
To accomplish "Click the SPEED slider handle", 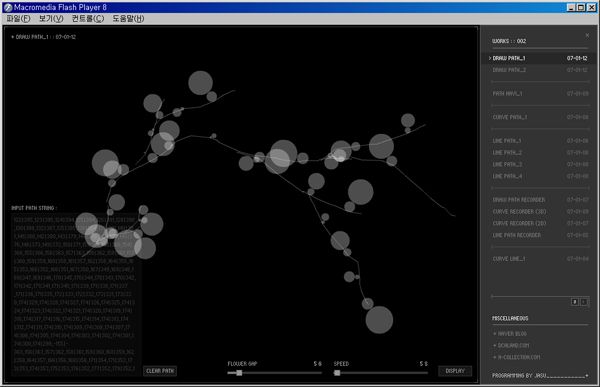I will point(337,373).
